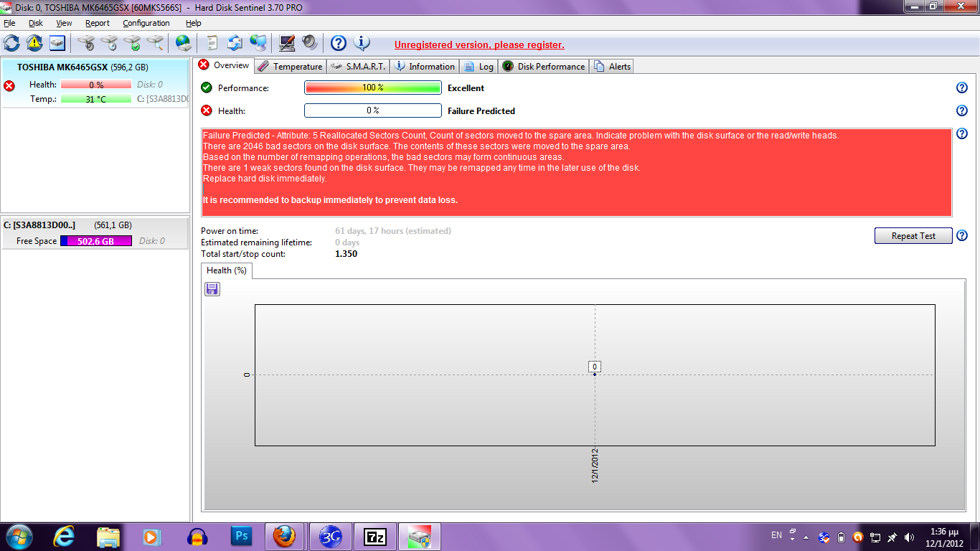Image resolution: width=980 pixels, height=551 pixels.
Task: Click the disk icon with magnifying glass
Action: tap(155, 43)
